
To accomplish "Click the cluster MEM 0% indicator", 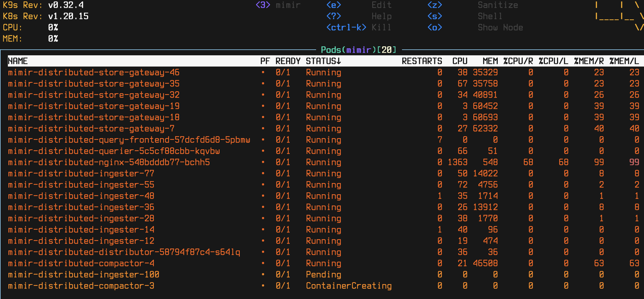I will coord(30,39).
